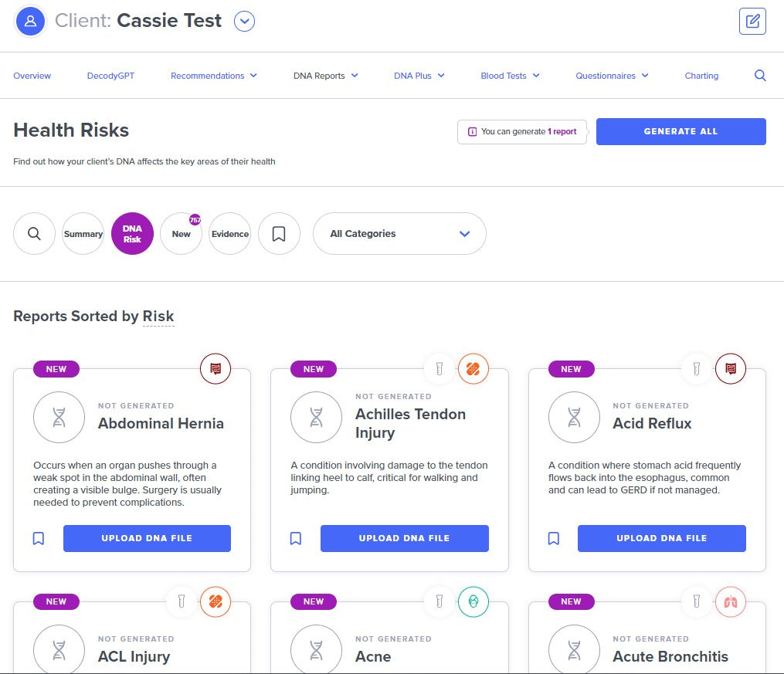Click the test tube icon on the Acid Reflux card
This screenshot has height=674, width=784.
tap(696, 368)
